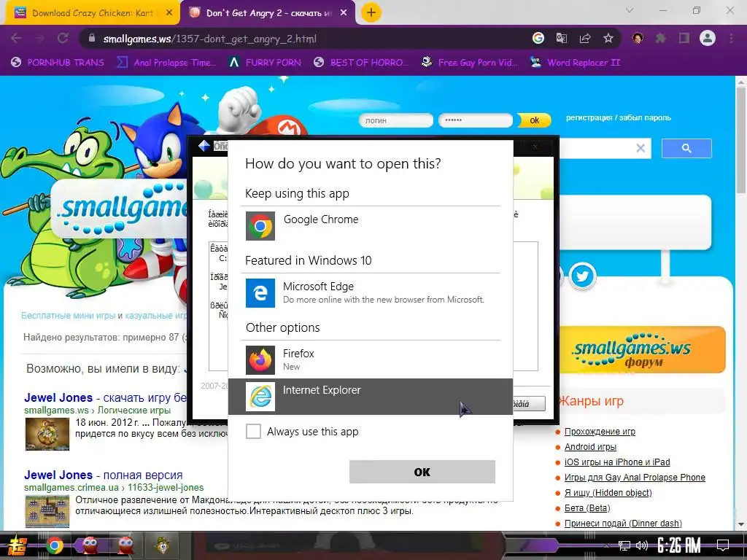The image size is (747, 560).
Task: Open the 6:26 AM taskbar clock
Action: [679, 545]
